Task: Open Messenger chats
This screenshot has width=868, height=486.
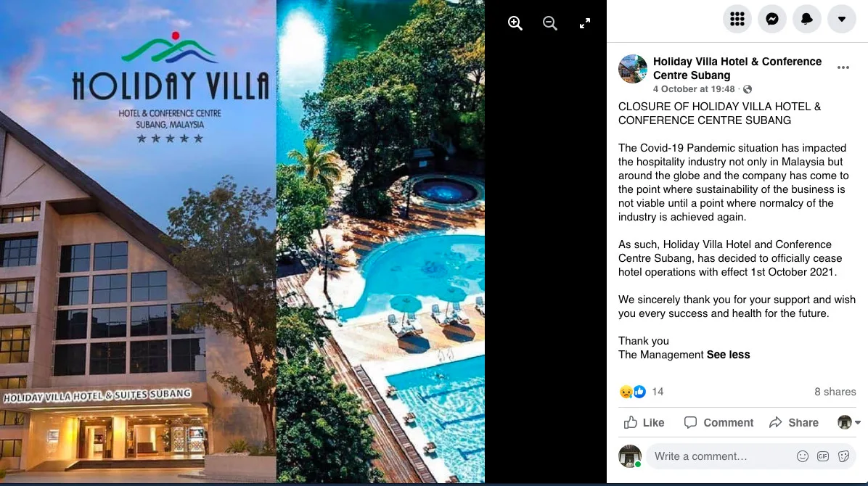Action: (771, 19)
